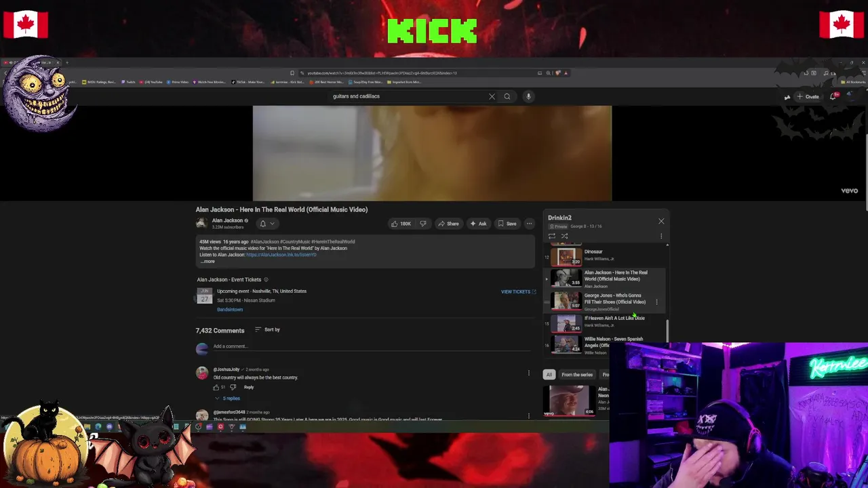Like JoshuaJolly's comment
This screenshot has width=868, height=488.
216,387
